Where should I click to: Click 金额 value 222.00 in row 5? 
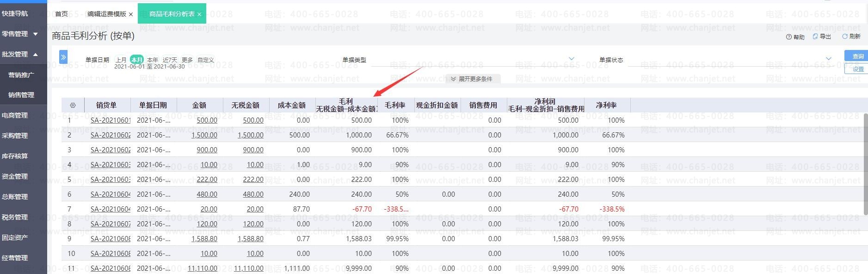coord(207,180)
